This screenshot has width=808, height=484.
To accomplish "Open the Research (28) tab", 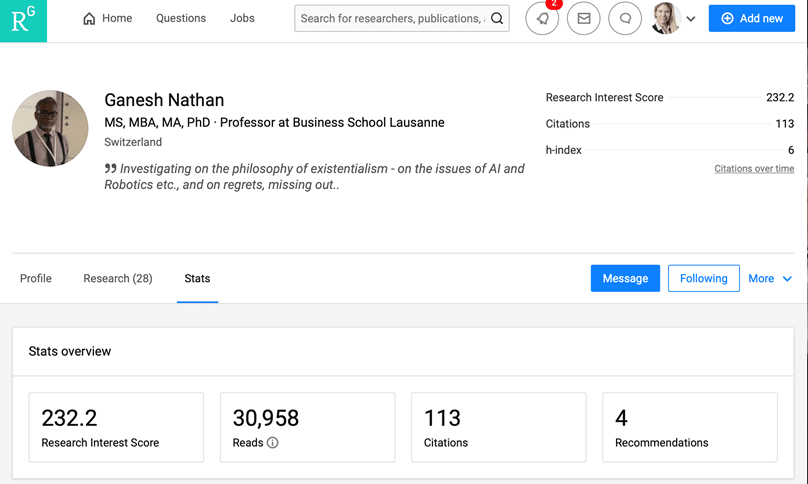I will (118, 279).
